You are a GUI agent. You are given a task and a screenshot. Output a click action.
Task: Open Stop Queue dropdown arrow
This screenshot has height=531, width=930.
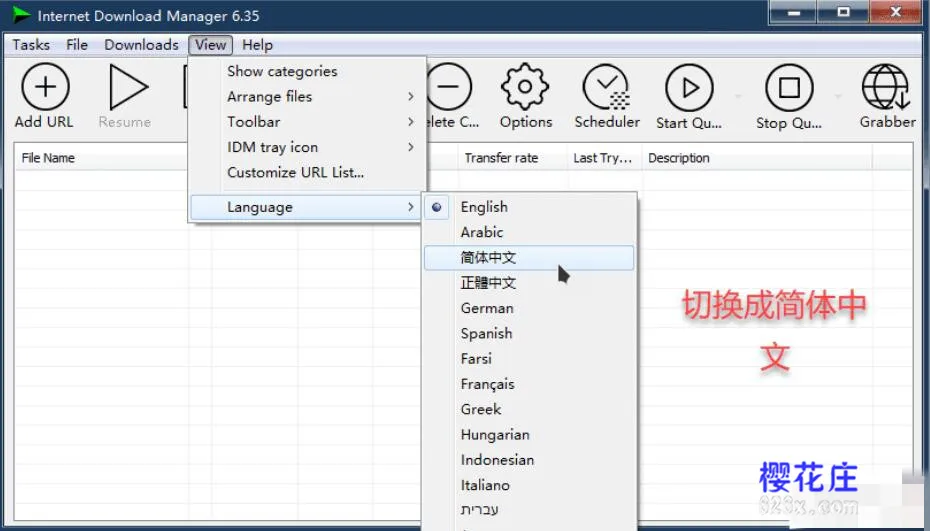tap(838, 96)
